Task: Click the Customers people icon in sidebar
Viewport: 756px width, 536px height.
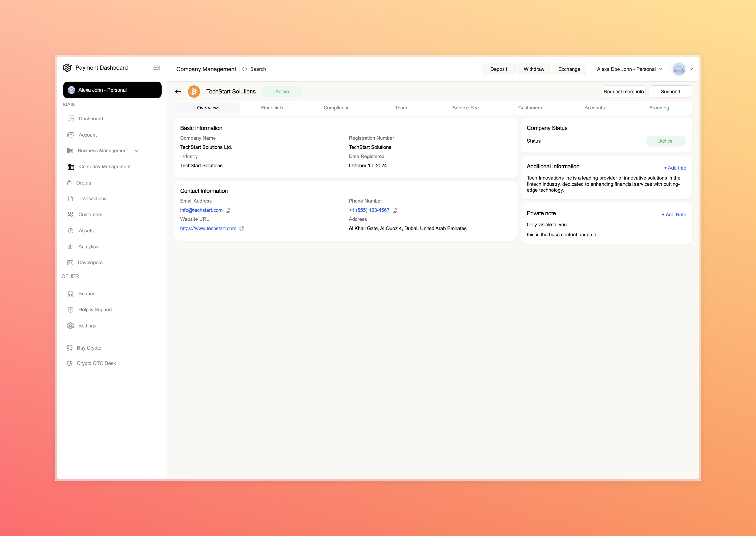Action: tap(70, 215)
